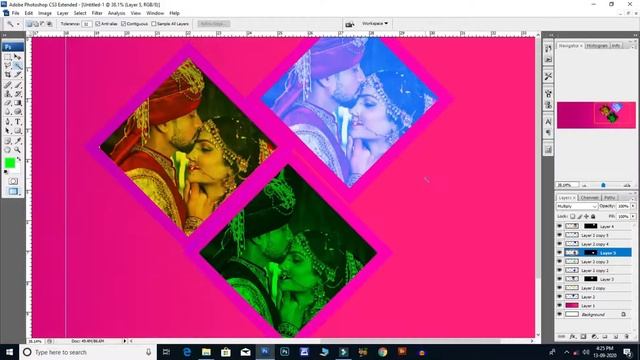Open the Layers panel options menu
This screenshot has width=640, height=360.
coord(634,198)
